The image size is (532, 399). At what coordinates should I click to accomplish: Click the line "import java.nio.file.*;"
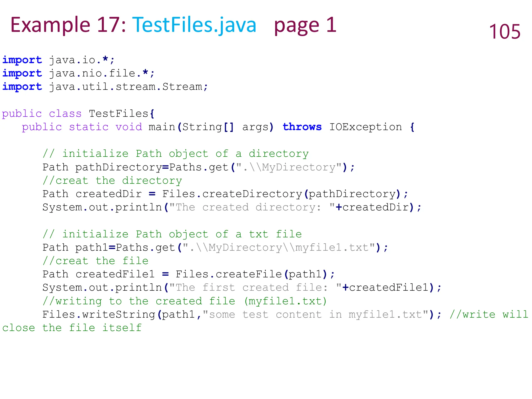pos(78,73)
